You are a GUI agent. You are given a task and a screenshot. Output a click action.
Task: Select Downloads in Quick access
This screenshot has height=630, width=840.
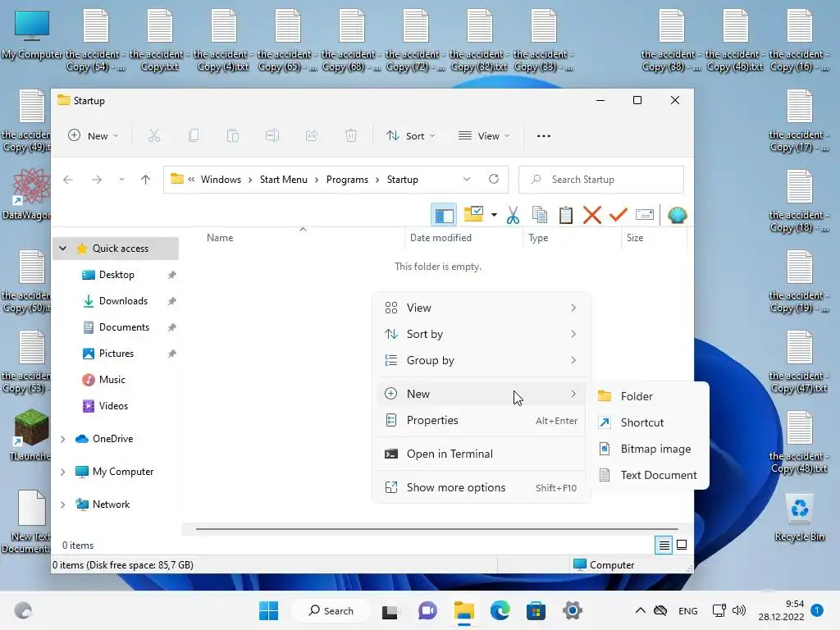coord(123,301)
